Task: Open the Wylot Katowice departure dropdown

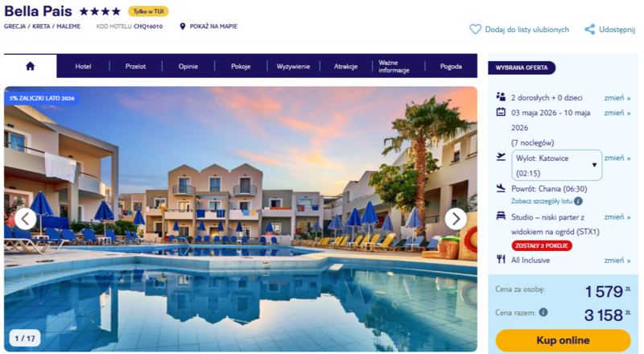Action: 556,166
